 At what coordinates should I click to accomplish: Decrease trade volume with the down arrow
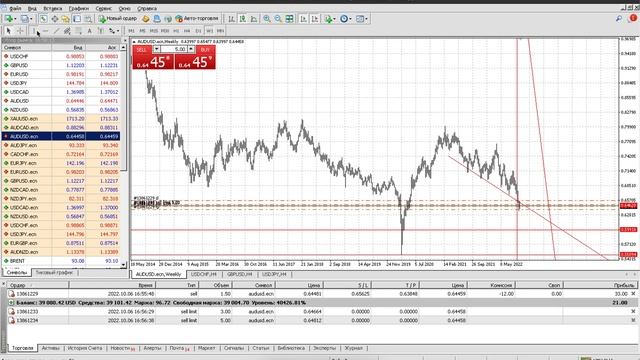156,49
